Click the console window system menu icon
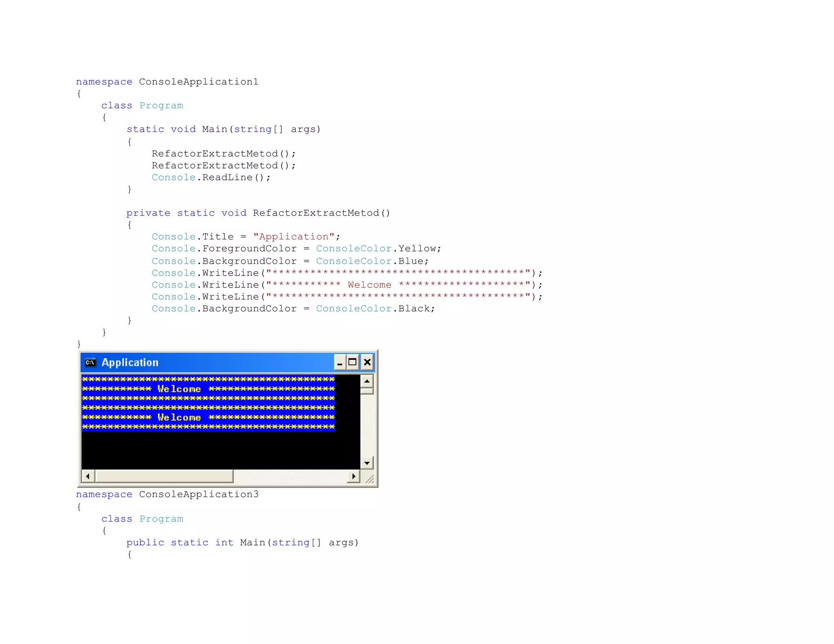This screenshot has height=644, width=834. click(90, 362)
